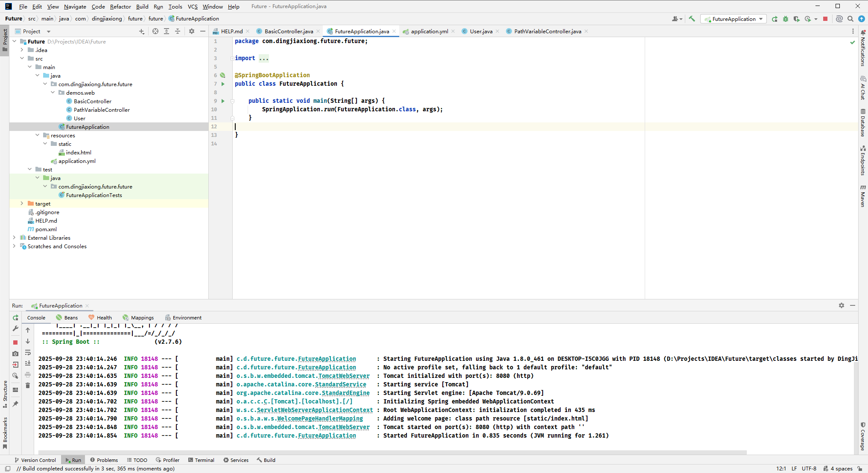Viewport: 868px width, 473px height.
Task: Select pom.xml in Project tree
Action: pyautogui.click(x=46, y=229)
